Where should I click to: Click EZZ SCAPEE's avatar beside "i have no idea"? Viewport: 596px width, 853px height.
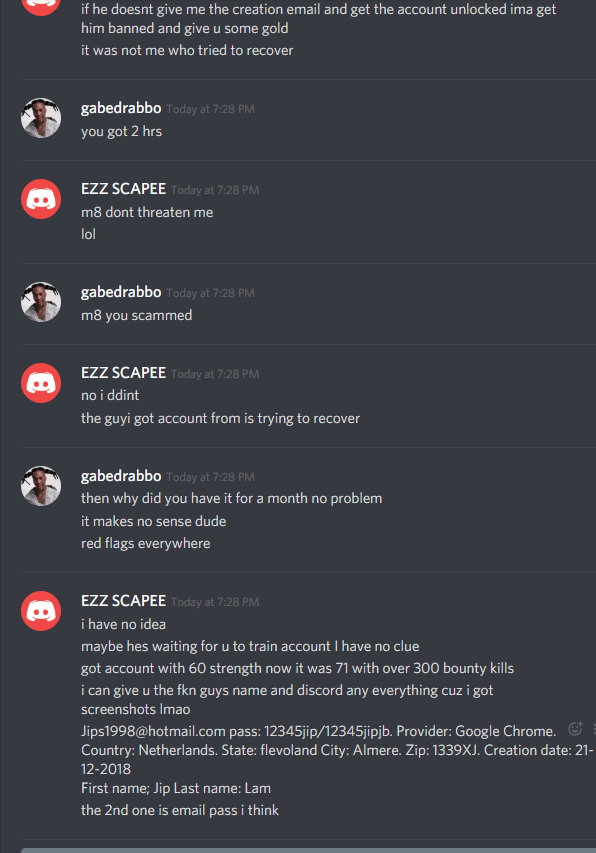point(41,611)
